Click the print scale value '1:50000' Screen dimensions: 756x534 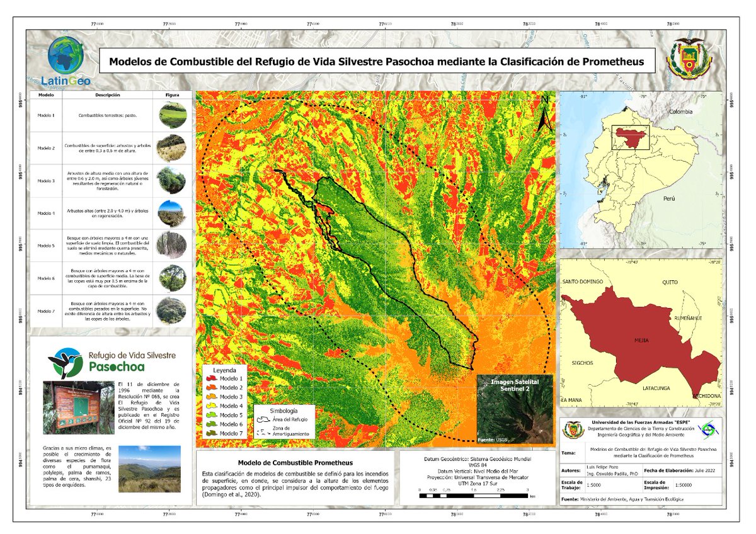685,486
